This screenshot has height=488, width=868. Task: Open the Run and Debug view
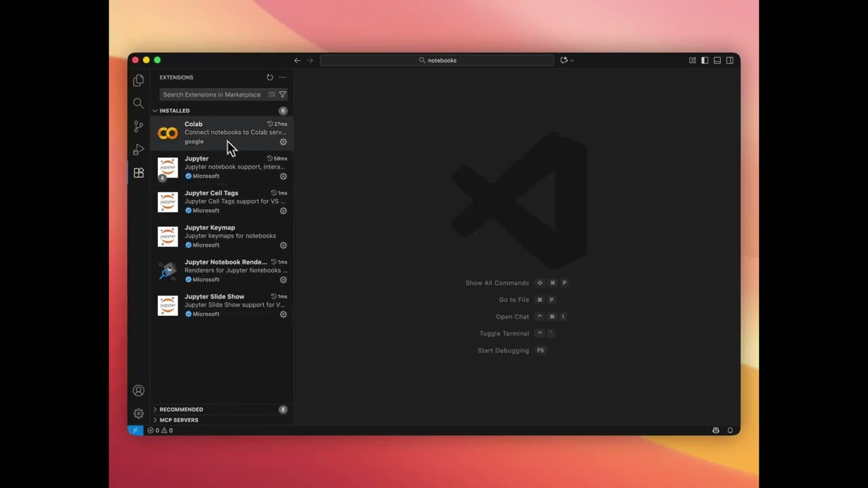pyautogui.click(x=138, y=150)
